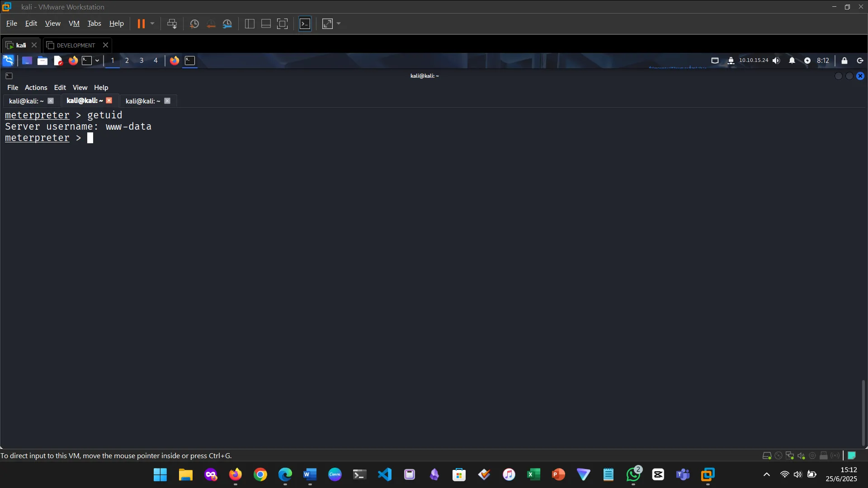Image resolution: width=868 pixels, height=488 pixels.
Task: Launch Firefox from Kali panel
Action: click(x=73, y=61)
